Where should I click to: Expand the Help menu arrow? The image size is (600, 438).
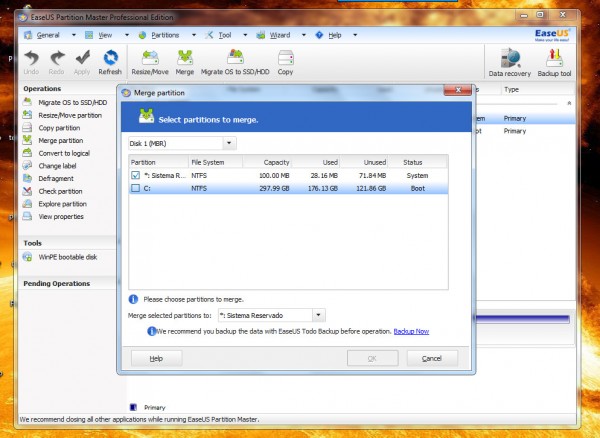[x=355, y=35]
